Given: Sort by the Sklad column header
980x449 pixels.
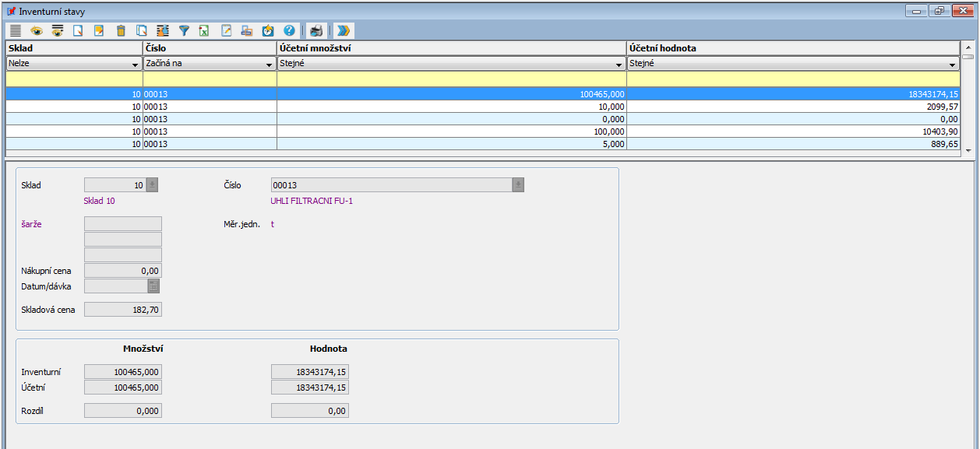Looking at the screenshot, I should [74, 48].
